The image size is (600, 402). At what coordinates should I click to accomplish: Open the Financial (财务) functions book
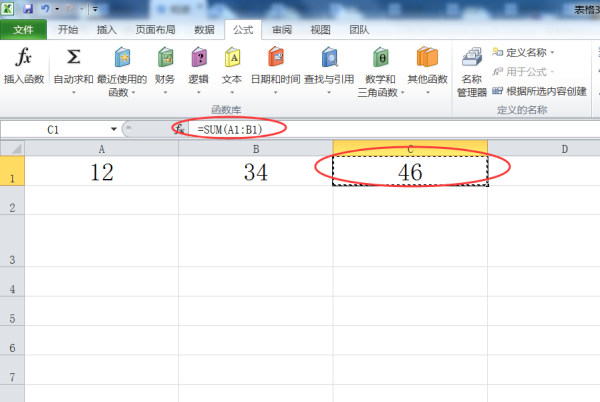pos(165,71)
